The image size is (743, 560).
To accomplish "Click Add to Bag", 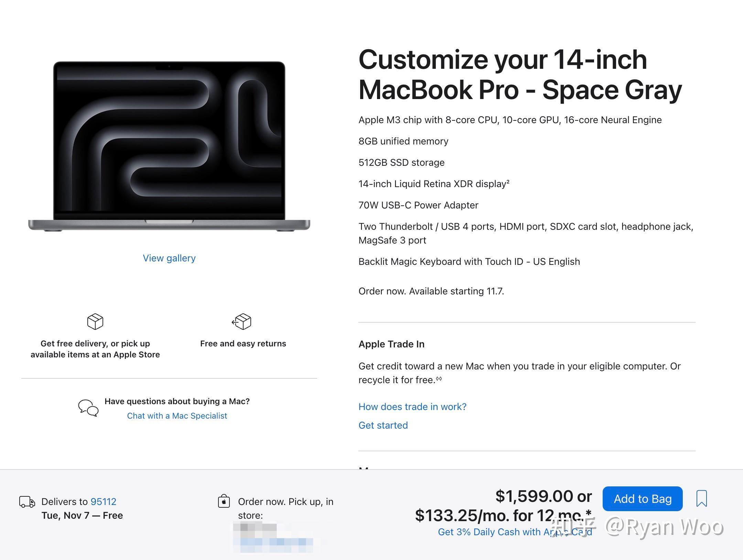I will coord(643,499).
